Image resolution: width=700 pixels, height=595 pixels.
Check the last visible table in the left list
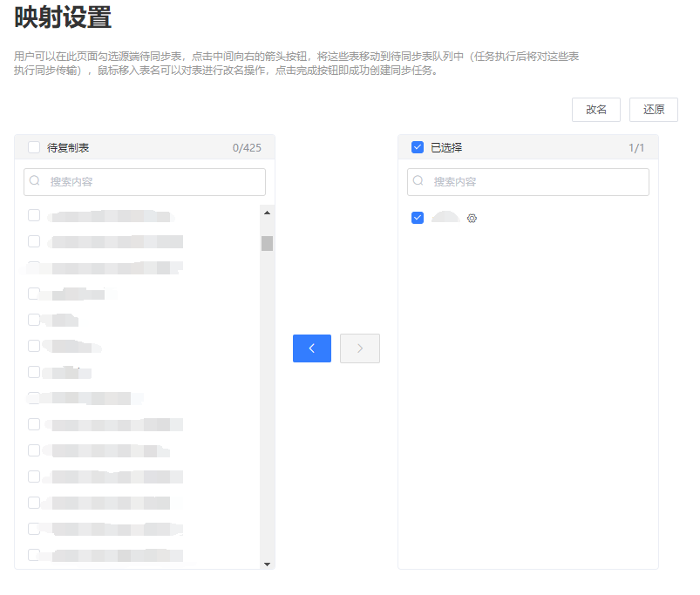[x=34, y=555]
